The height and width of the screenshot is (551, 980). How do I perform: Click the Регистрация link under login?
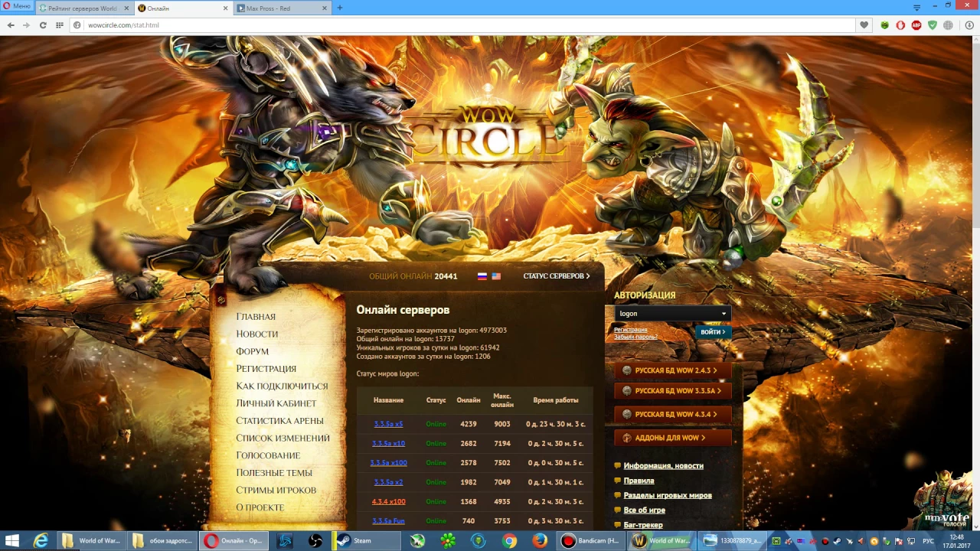coord(630,330)
